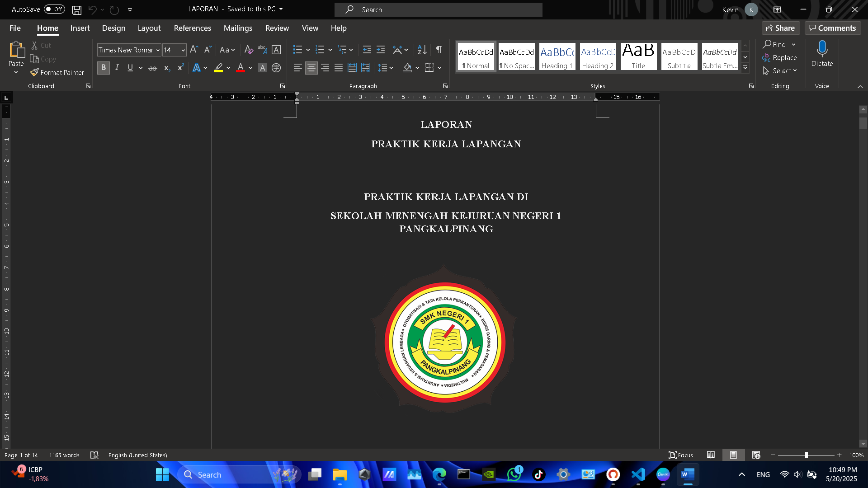Click the Format Painter tool
This screenshot has width=868, height=488.
pyautogui.click(x=57, y=72)
